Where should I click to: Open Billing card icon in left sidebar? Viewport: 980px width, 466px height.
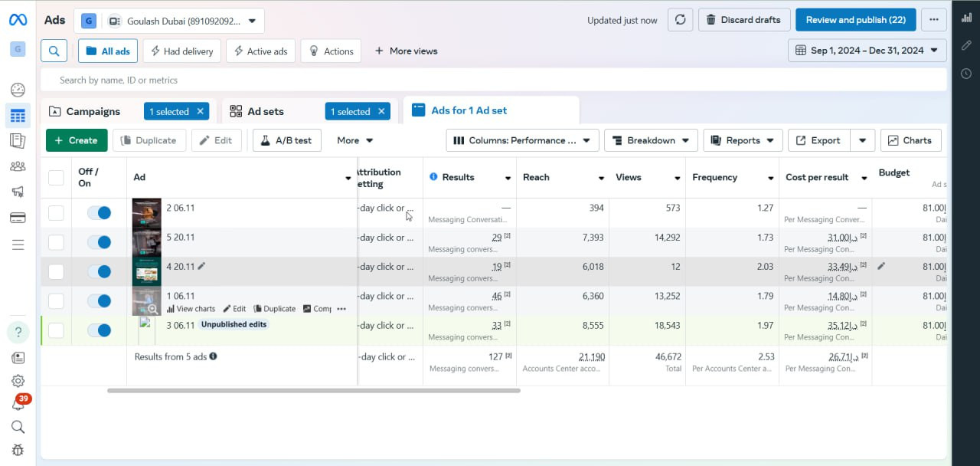(18, 218)
